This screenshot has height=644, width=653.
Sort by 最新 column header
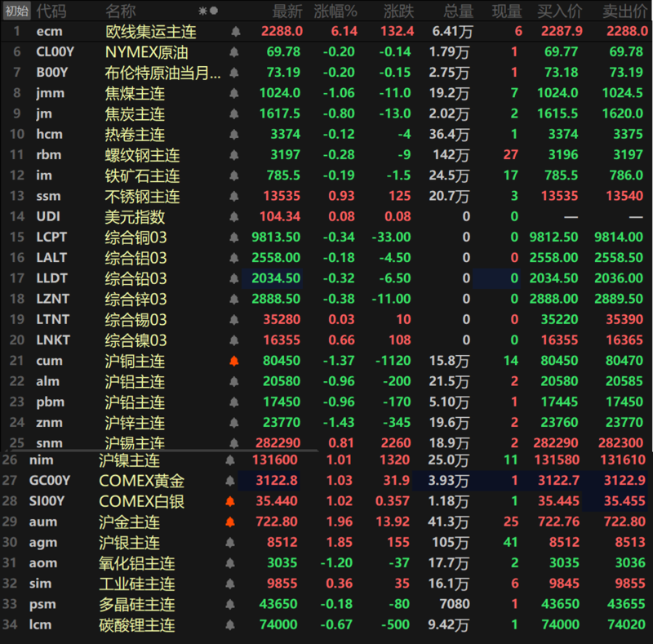(287, 11)
